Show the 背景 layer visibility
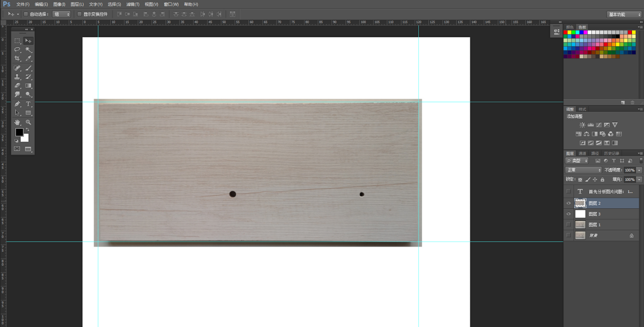The height and width of the screenshot is (327, 644). pos(569,236)
